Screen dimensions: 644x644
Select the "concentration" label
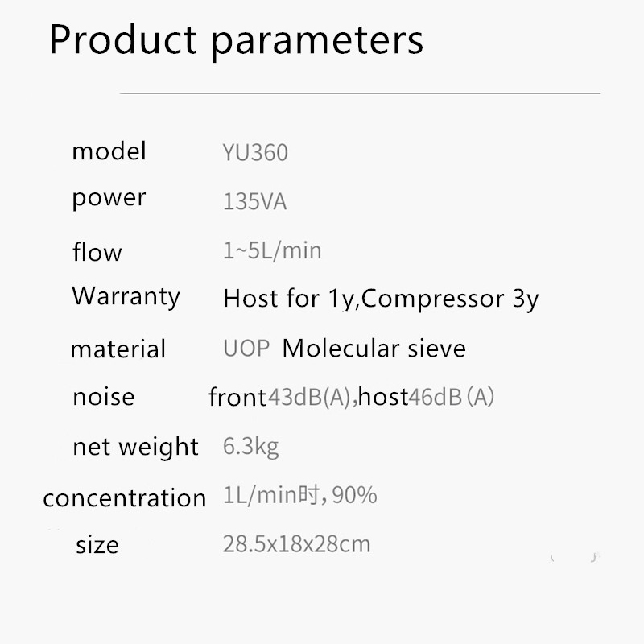click(x=125, y=498)
